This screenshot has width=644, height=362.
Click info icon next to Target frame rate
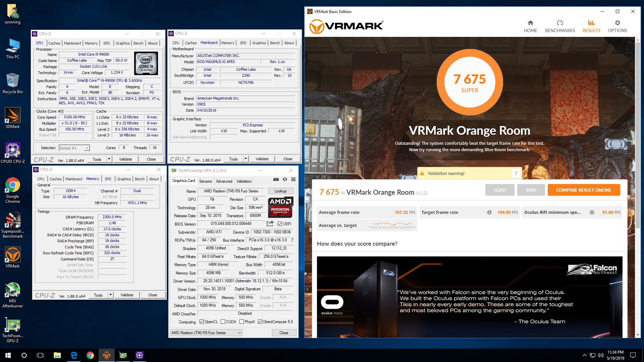[x=489, y=213]
